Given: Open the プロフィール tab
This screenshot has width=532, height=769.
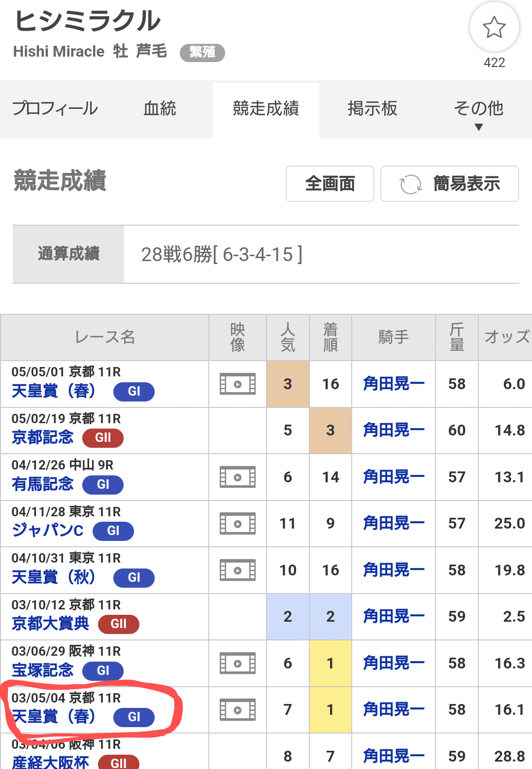Looking at the screenshot, I should click(55, 108).
